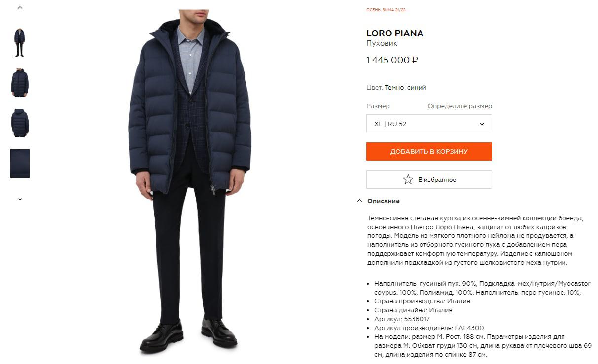Click the Описание section heading
This screenshot has height=364, width=598.
click(384, 201)
